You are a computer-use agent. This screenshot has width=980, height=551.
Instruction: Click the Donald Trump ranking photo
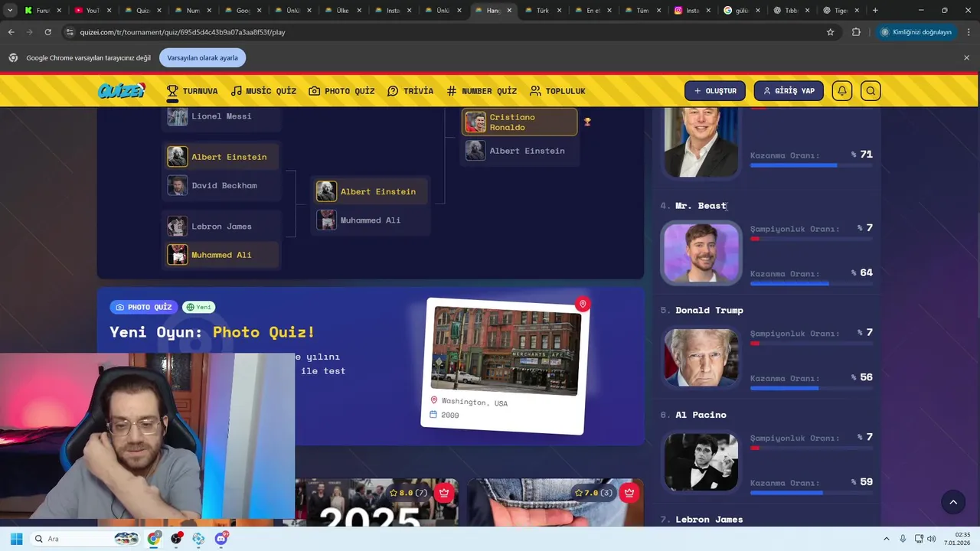[x=701, y=357]
